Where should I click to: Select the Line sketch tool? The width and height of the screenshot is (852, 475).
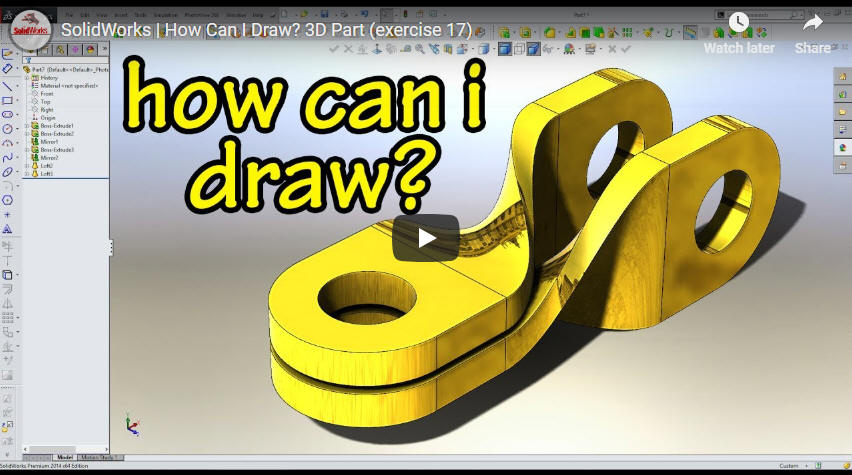[7, 86]
